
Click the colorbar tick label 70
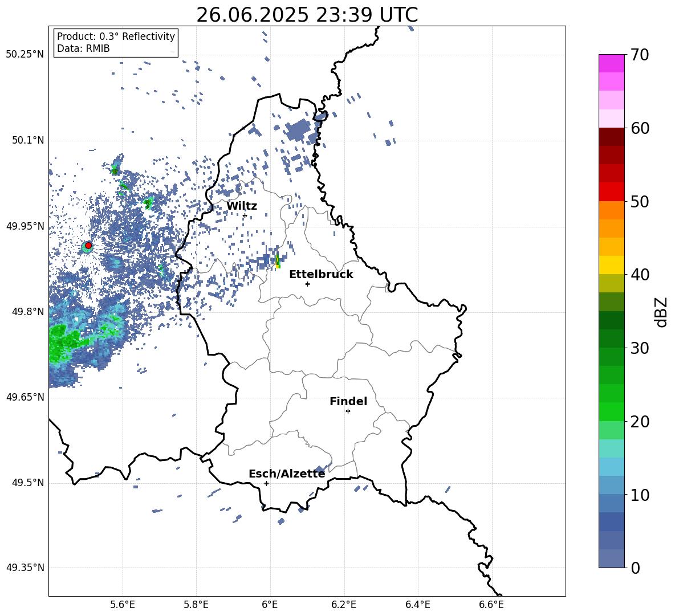tap(639, 55)
